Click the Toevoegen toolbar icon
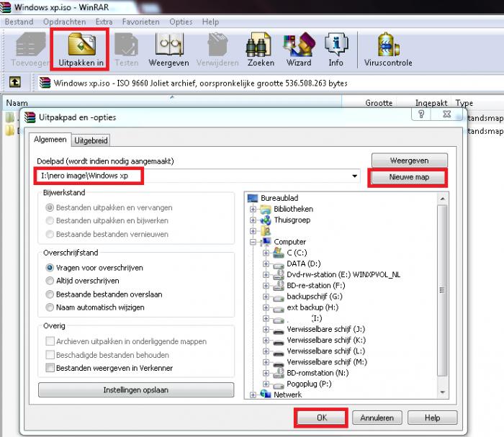 tap(30, 49)
